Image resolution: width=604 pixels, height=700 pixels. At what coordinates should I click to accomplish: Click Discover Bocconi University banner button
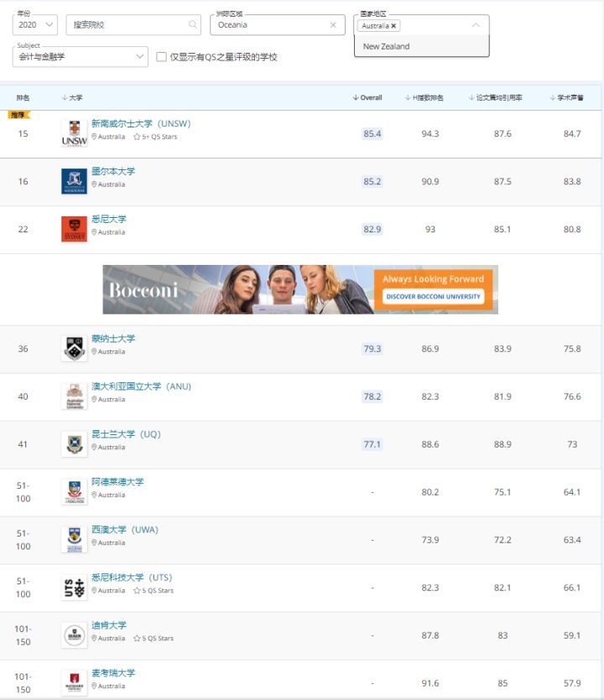pos(433,297)
